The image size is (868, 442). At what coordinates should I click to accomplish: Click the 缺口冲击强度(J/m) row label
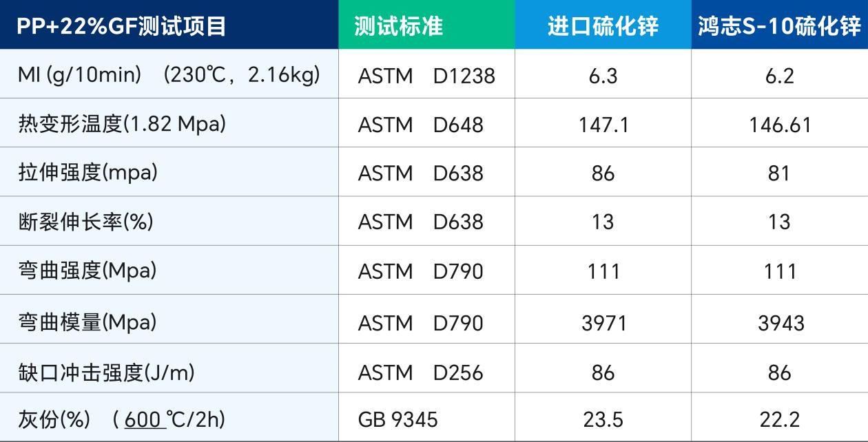coord(107,372)
